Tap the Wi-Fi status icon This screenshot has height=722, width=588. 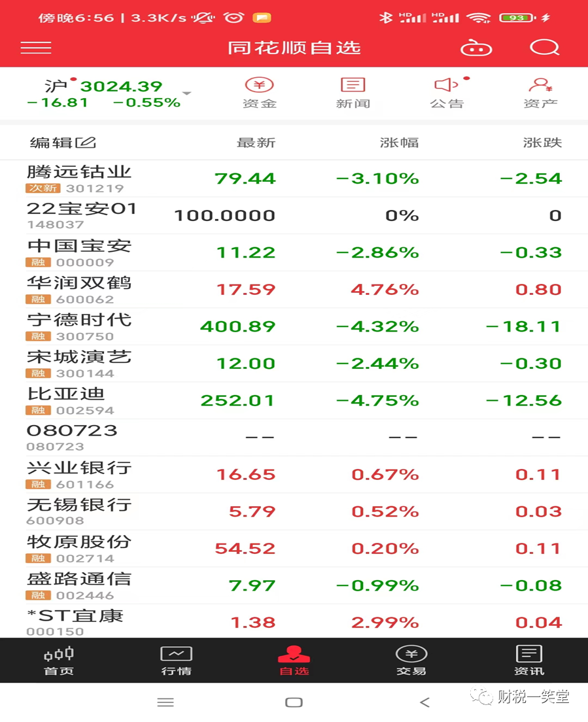click(x=478, y=18)
